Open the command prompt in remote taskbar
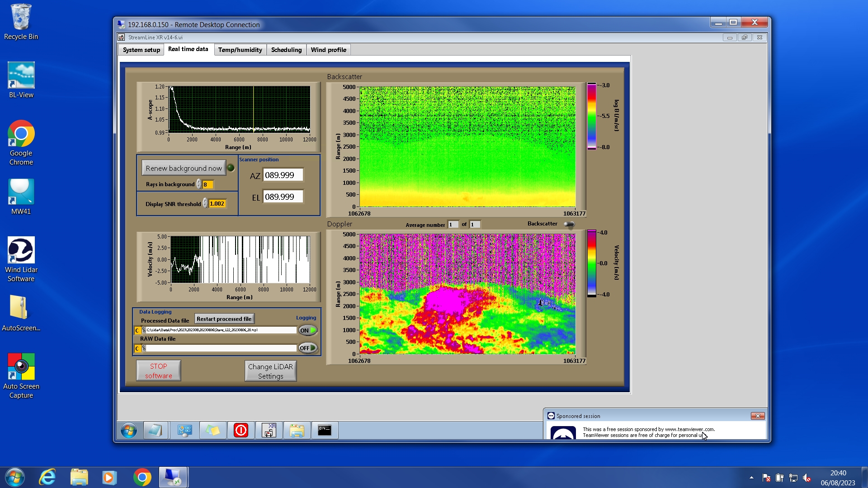868x488 pixels. tap(325, 430)
